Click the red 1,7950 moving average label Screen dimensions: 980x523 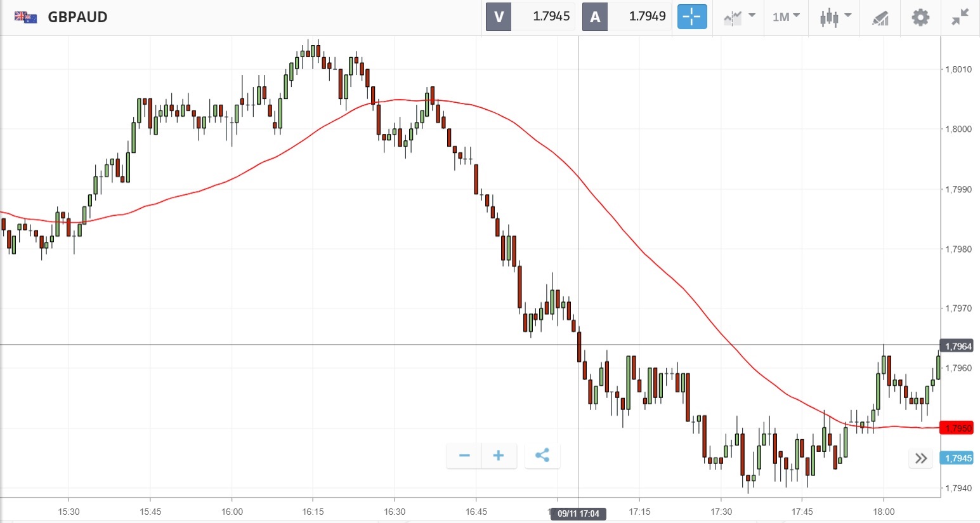coord(958,428)
